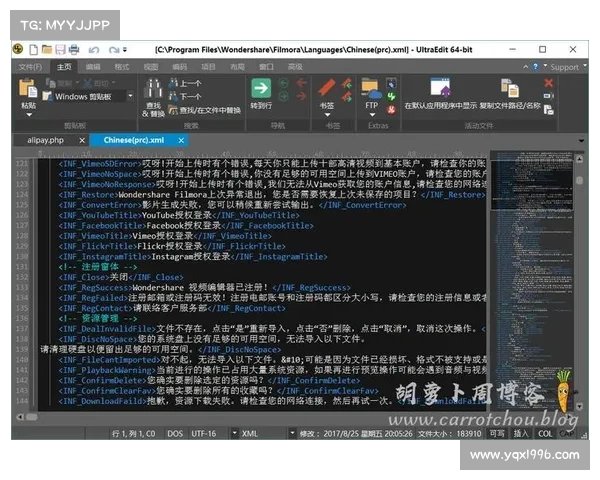
Task: Click the rename file icon under red X
Action: (x=549, y=96)
